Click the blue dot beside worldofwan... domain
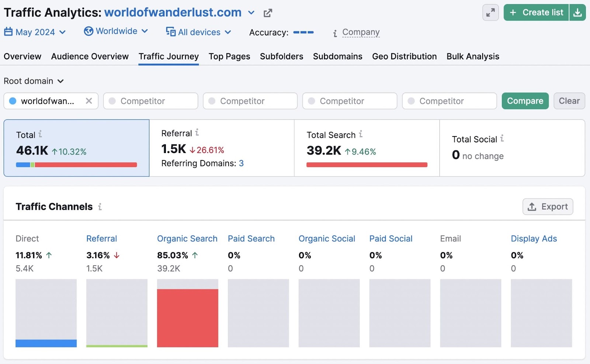This screenshot has width=590, height=364. point(13,101)
